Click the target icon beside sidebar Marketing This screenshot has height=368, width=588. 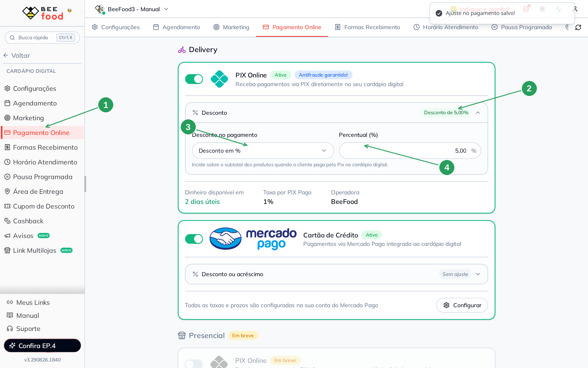coord(7,118)
